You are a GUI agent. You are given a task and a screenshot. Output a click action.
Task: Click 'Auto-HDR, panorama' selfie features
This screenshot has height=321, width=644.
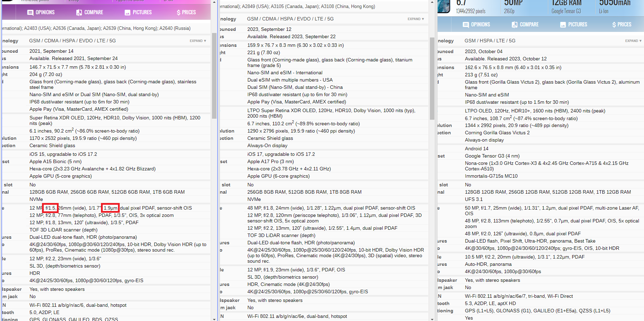(488, 264)
